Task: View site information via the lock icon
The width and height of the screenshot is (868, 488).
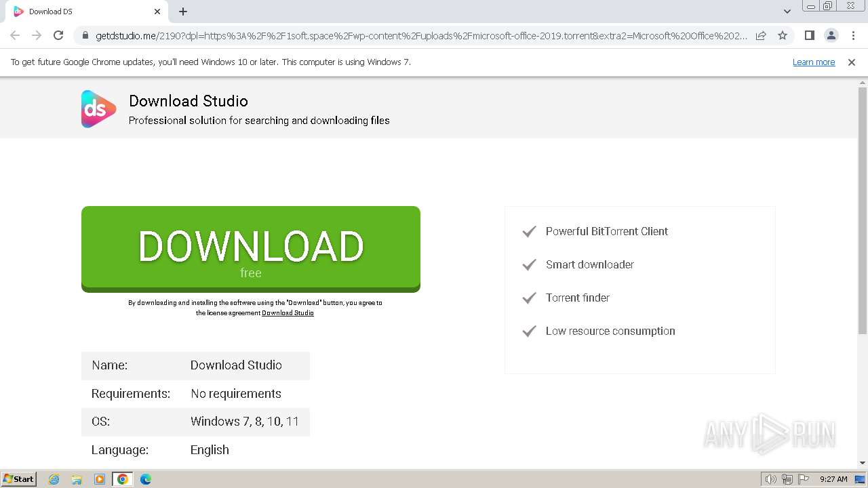Action: tap(85, 35)
